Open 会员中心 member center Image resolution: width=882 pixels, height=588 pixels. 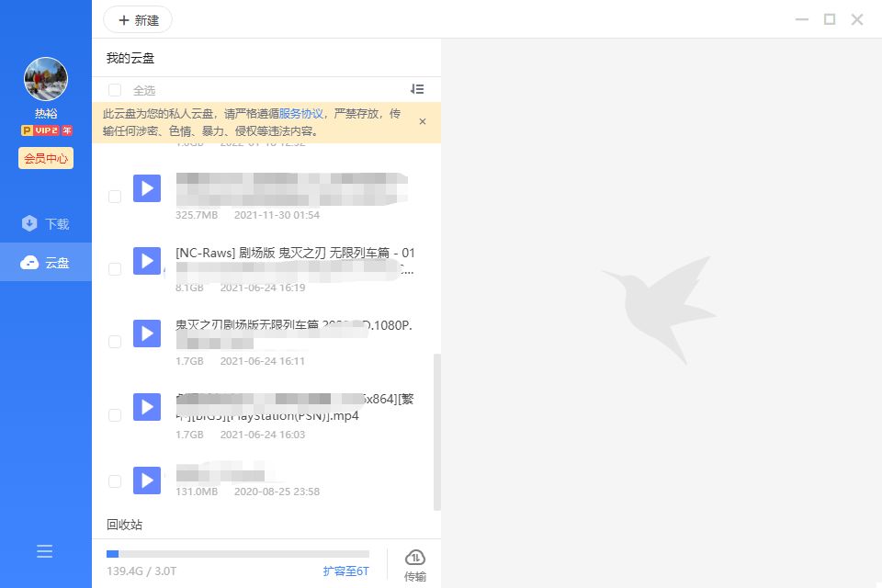coord(46,158)
